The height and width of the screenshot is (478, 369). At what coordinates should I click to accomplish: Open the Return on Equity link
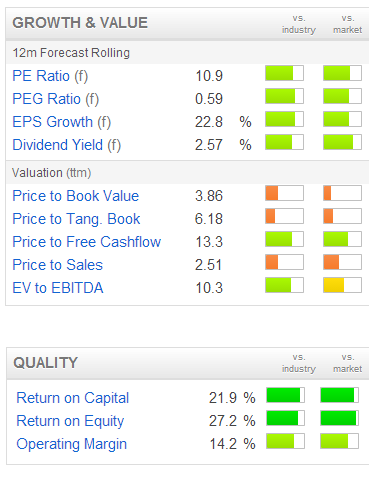coord(70,421)
